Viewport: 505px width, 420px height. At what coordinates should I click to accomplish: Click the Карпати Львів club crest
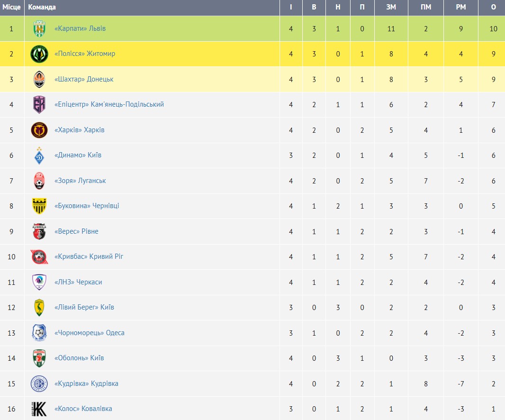tap(39, 28)
